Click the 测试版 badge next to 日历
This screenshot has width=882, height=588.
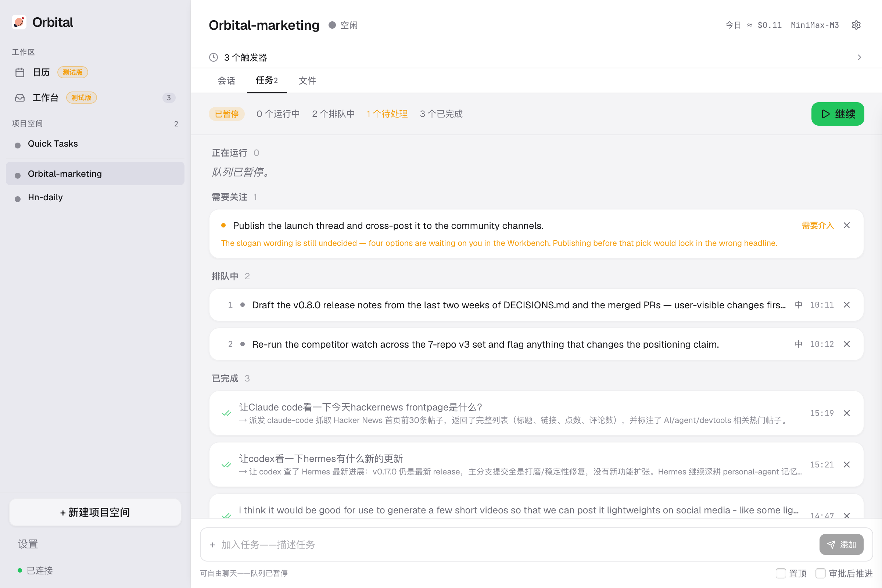pyautogui.click(x=73, y=72)
